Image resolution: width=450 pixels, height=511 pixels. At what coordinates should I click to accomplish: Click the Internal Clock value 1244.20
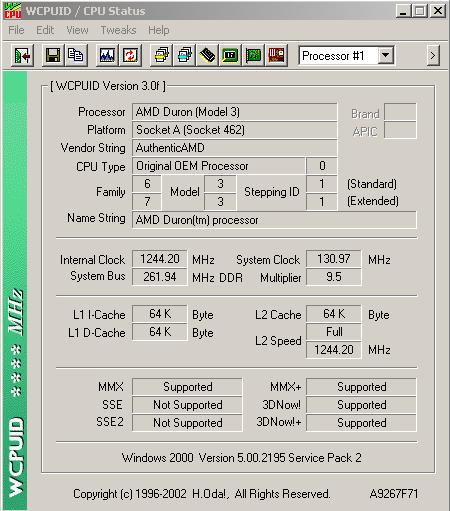tap(160, 259)
